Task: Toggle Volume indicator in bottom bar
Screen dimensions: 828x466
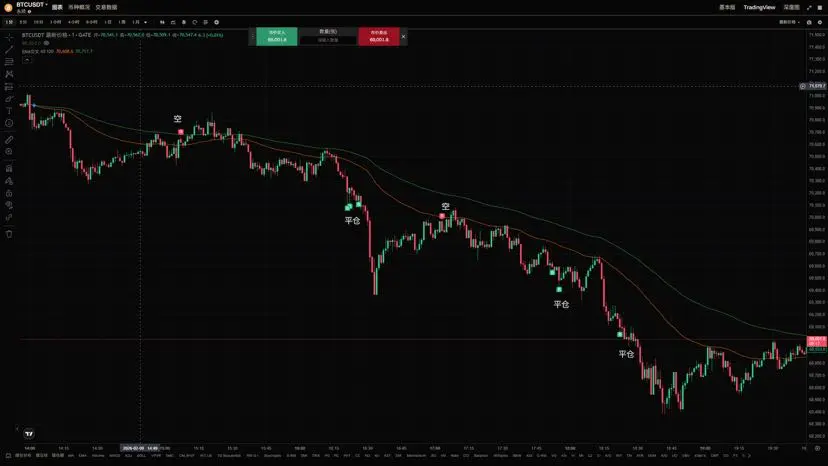Action: click(98, 455)
